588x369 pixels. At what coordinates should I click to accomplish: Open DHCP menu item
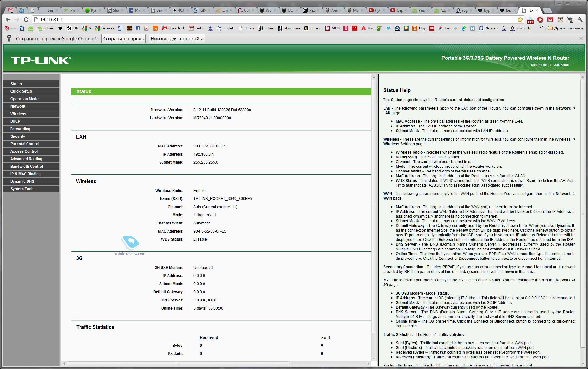[x=31, y=121]
